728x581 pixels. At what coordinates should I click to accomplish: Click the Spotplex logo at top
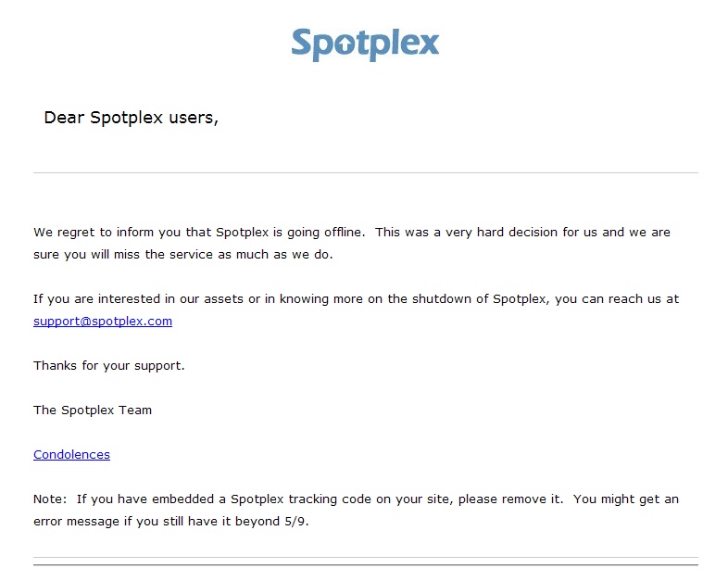click(365, 44)
